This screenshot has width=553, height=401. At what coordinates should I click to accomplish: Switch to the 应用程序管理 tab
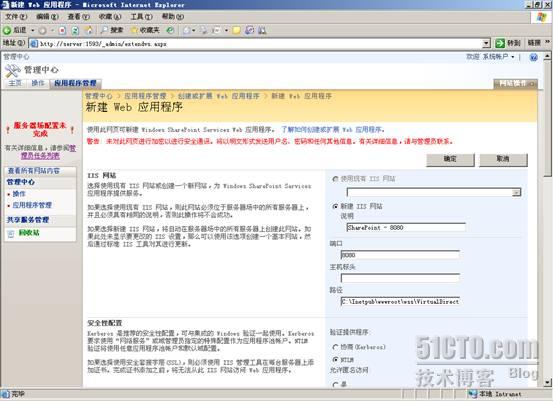75,83
